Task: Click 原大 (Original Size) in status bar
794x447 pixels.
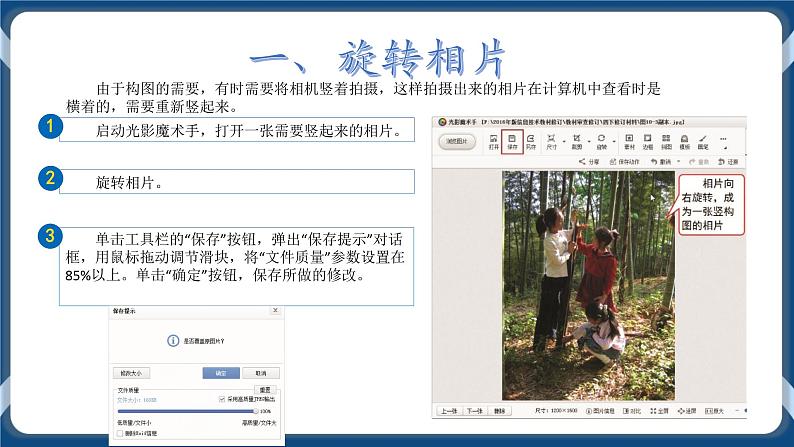Action: pos(714,411)
